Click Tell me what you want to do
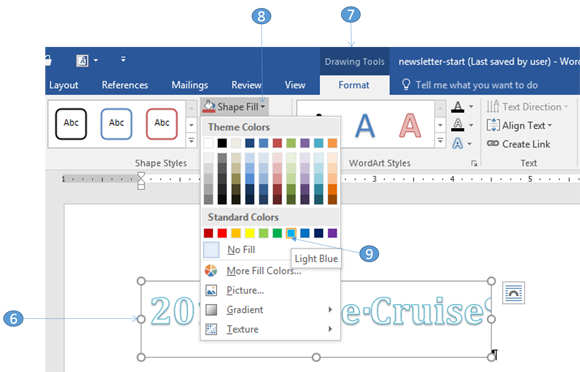 click(476, 85)
